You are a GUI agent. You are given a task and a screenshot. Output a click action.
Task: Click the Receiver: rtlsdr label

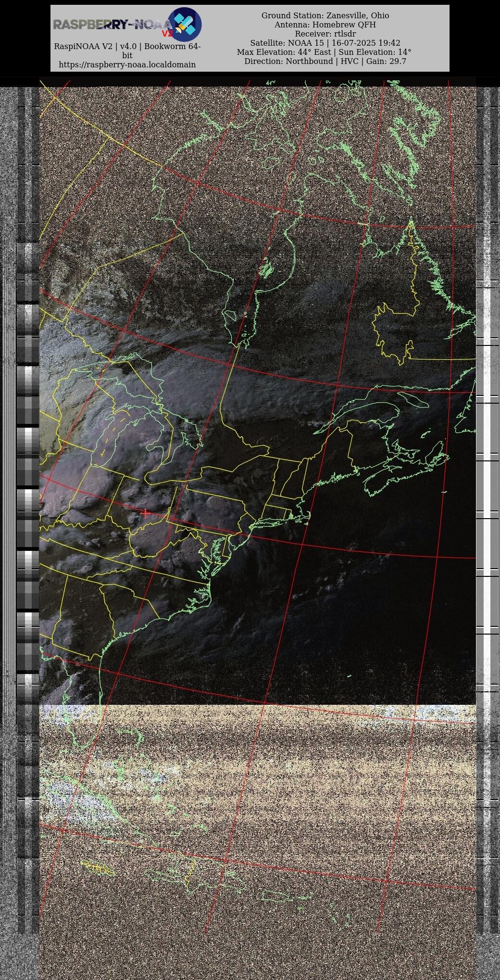[x=325, y=34]
